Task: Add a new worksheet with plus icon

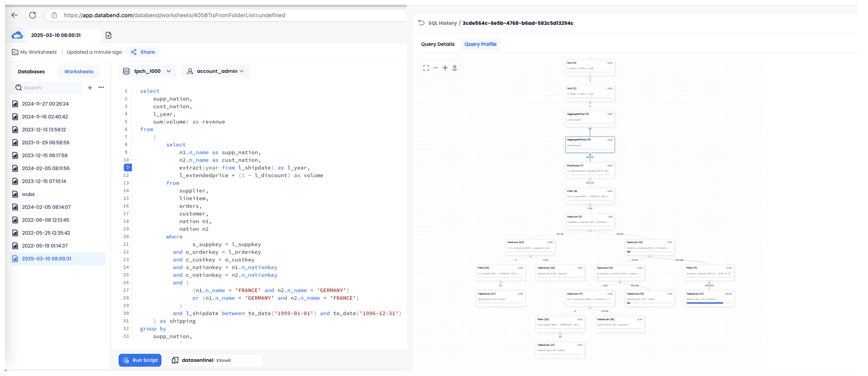Action: pyautogui.click(x=90, y=88)
